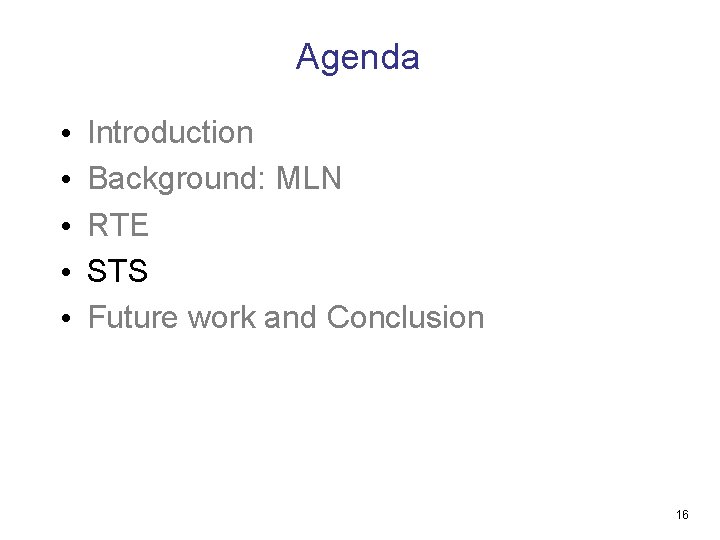Click the bullet dot before STS

pyautogui.click(x=66, y=271)
